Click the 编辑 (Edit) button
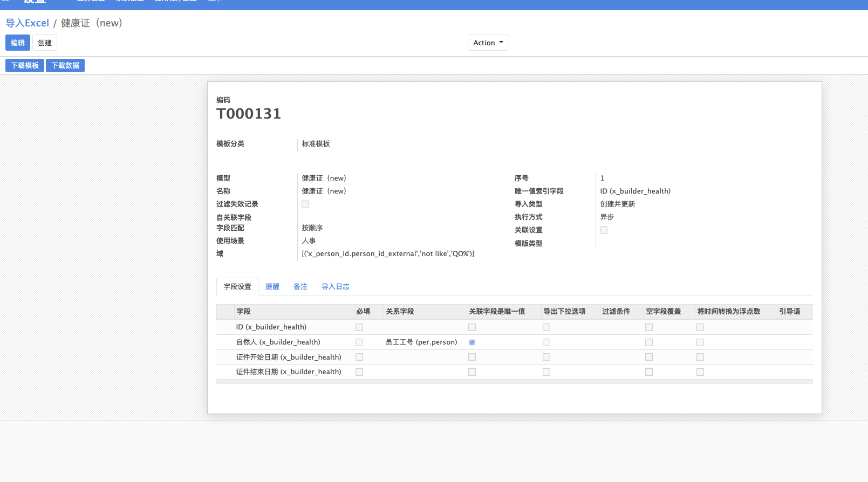The image size is (868, 482). [x=18, y=43]
